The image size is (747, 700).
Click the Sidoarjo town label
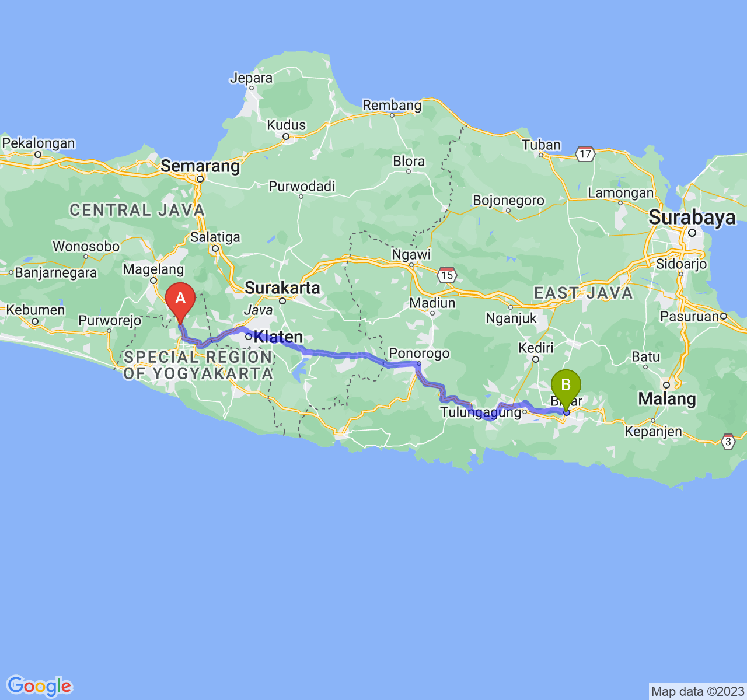pos(681,264)
